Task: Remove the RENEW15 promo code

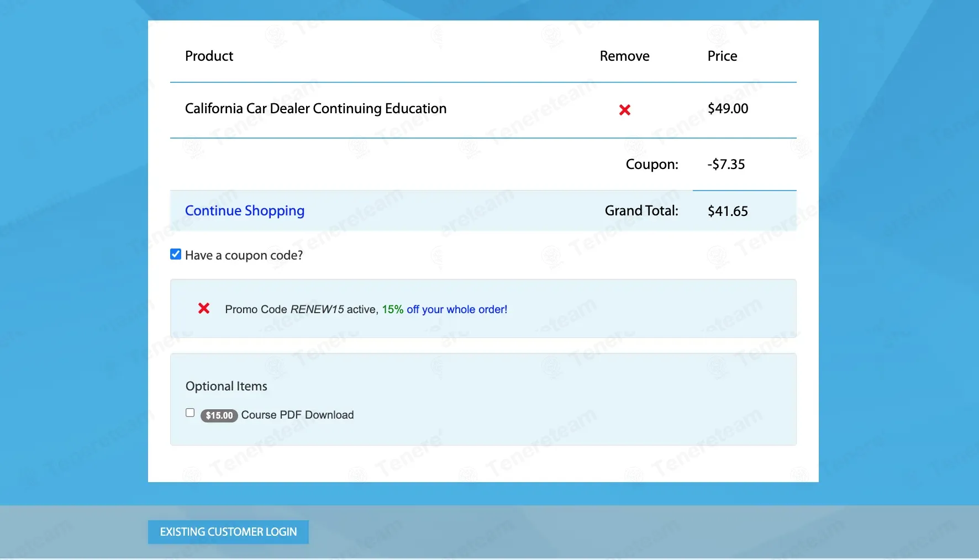Action: [x=204, y=309]
